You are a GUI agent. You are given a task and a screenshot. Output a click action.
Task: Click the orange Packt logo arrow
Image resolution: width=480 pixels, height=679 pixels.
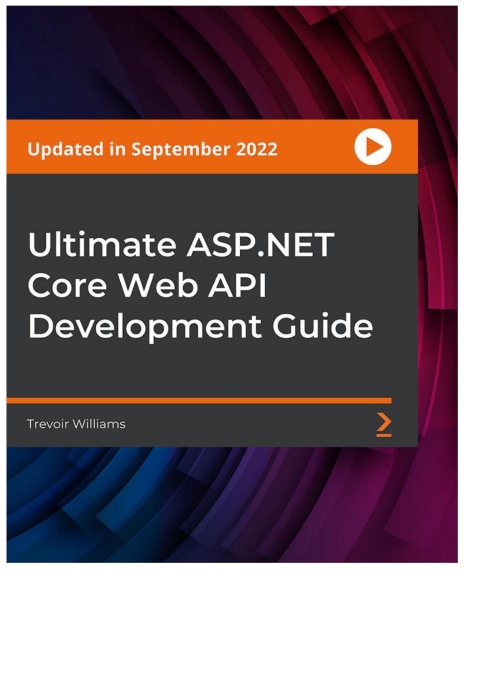pos(384,424)
